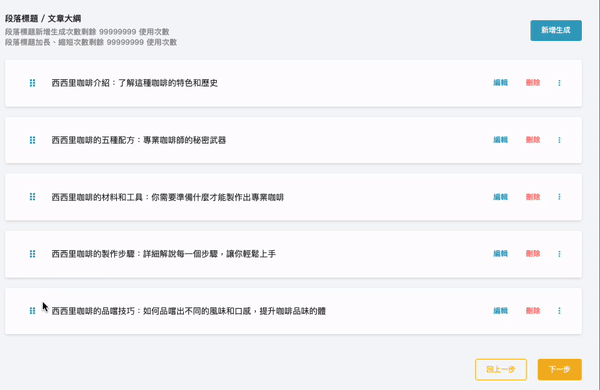The image size is (600, 390).
Task: Click drag handle of 五種配方 row
Action: point(33,140)
